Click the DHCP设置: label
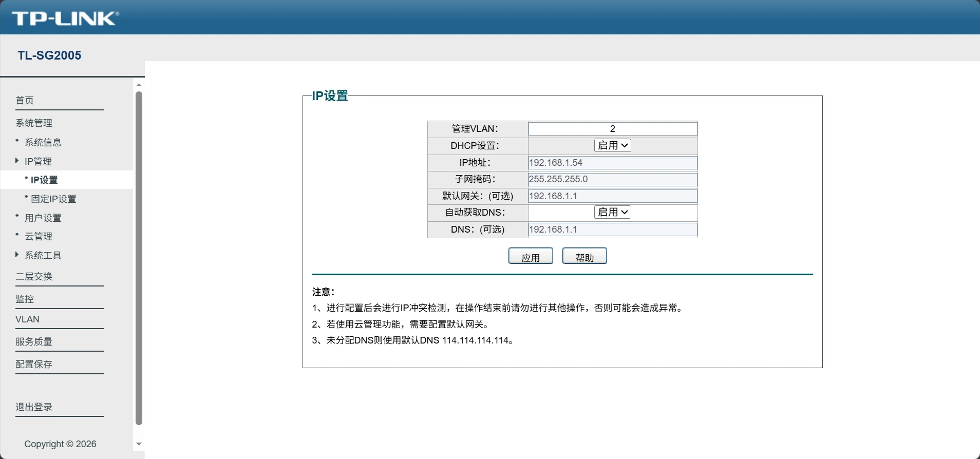The width and height of the screenshot is (980, 459). tap(475, 146)
